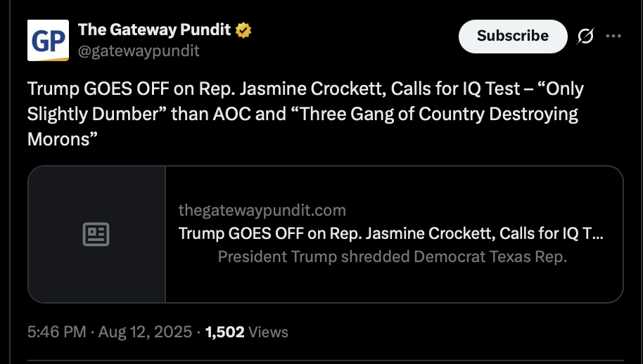643x364 pixels.
Task: Visit the @gatewaypundit handle link
Action: (x=139, y=51)
